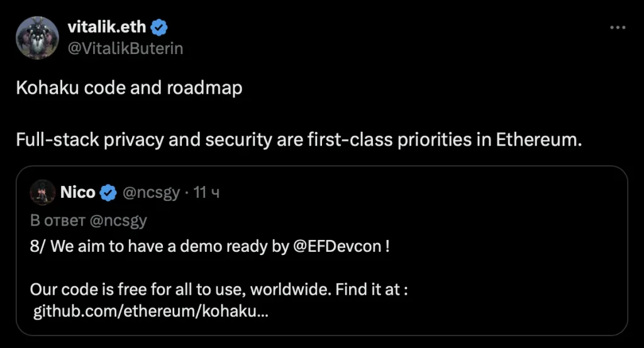Viewport: 644px width, 348px height.
Task: Open the vitalik.eth display name link
Action: (x=106, y=28)
